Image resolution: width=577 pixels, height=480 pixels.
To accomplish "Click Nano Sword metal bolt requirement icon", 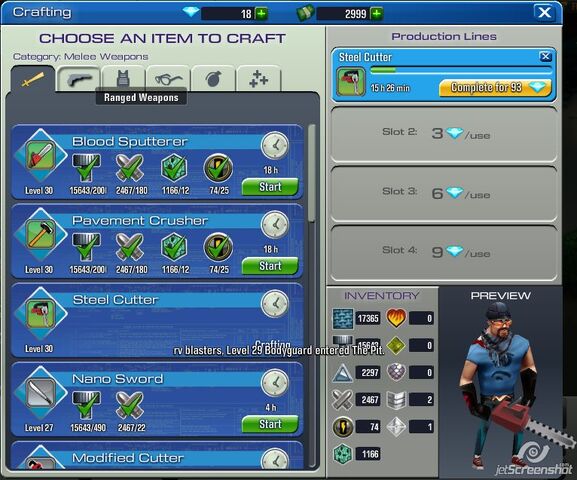I will tap(86, 405).
